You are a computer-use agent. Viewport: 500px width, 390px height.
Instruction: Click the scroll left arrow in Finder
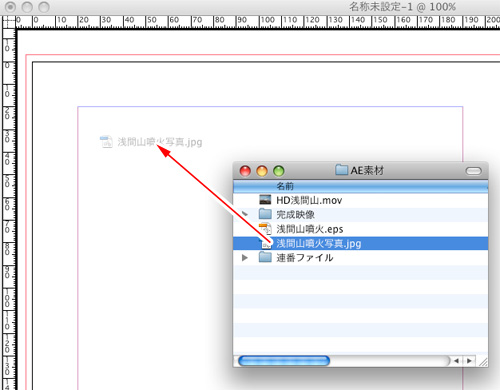pos(456,361)
